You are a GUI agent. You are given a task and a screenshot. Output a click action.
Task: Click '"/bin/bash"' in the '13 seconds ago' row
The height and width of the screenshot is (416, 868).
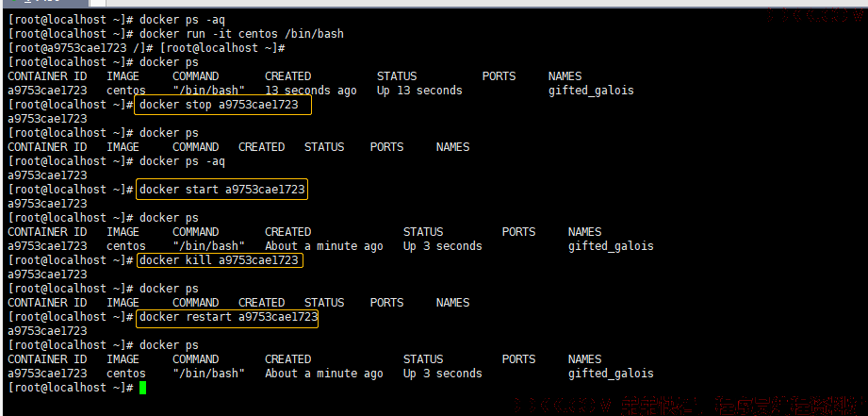click(x=208, y=91)
